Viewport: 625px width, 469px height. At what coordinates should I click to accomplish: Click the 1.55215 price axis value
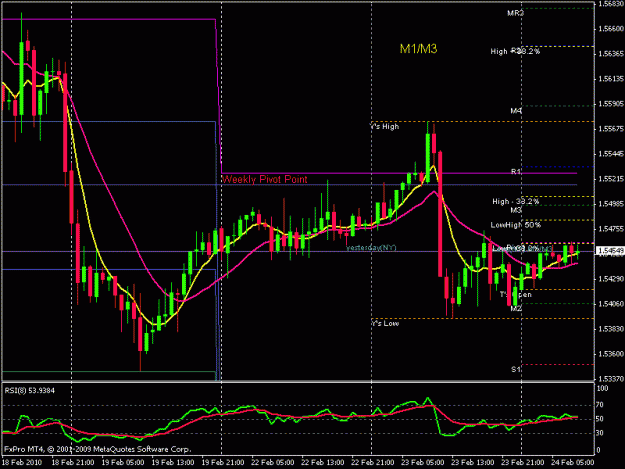(611, 179)
